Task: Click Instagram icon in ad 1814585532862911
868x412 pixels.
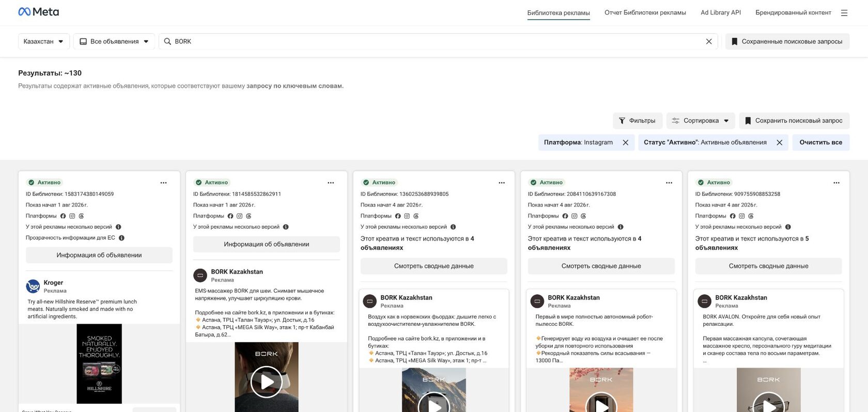Action: (x=240, y=216)
